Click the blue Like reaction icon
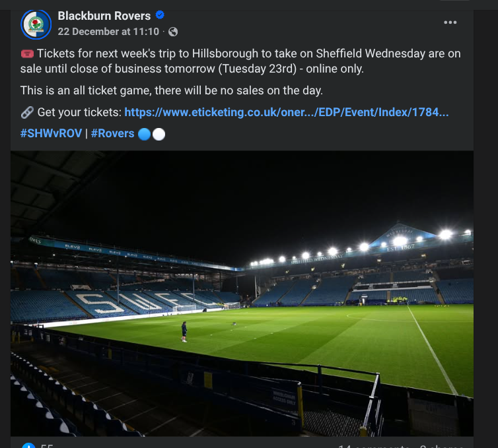The image size is (498, 448). coord(28,445)
